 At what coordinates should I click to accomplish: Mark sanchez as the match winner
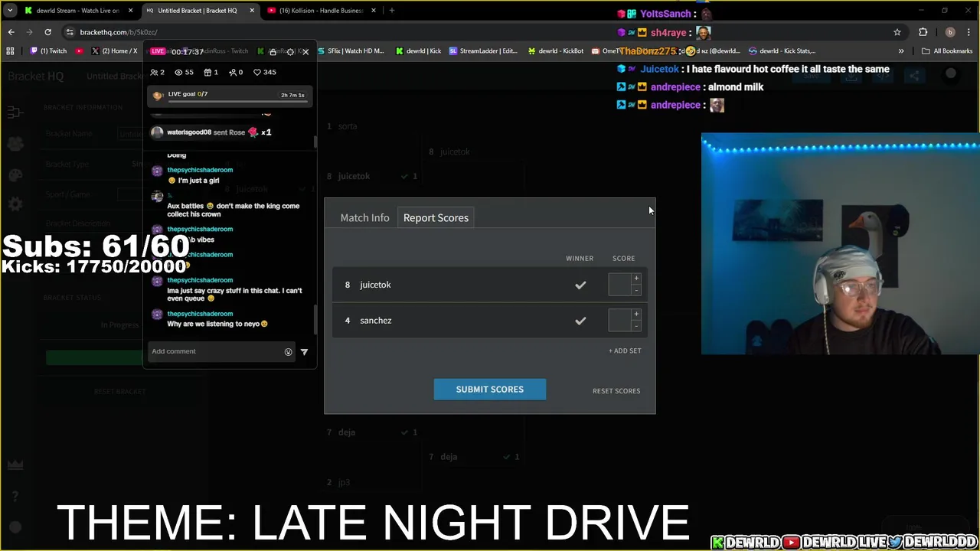click(580, 321)
